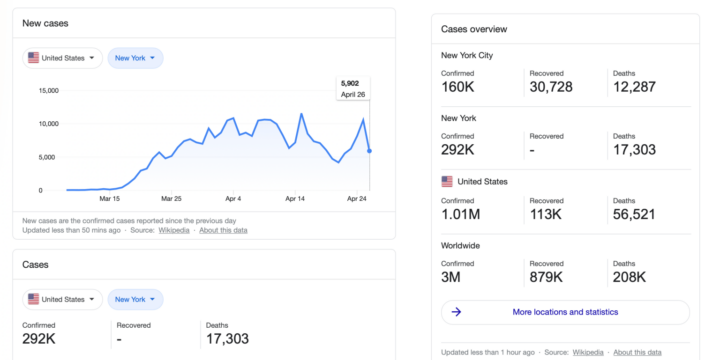This screenshot has height=360, width=720.
Task: Click the US flag icon in New cases
Action: point(34,58)
